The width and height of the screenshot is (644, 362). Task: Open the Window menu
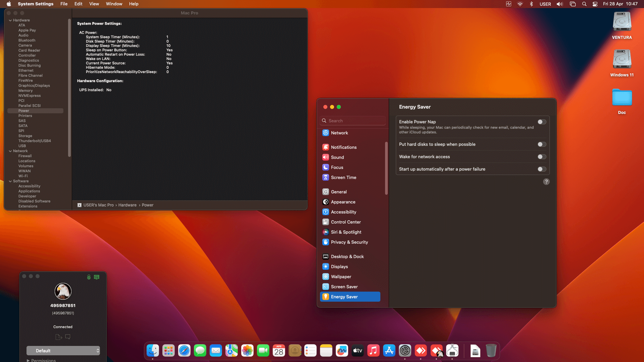[114, 4]
